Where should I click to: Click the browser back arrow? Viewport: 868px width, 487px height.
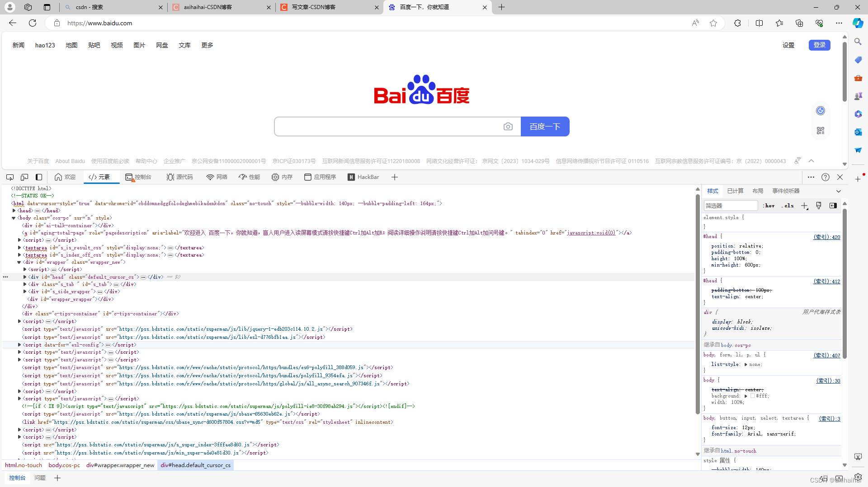click(x=13, y=23)
